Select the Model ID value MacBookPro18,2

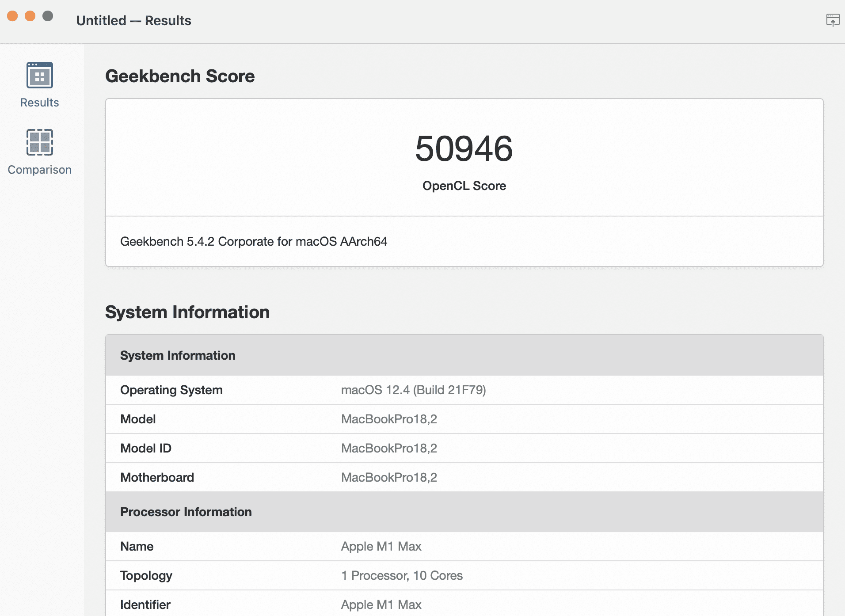click(389, 448)
